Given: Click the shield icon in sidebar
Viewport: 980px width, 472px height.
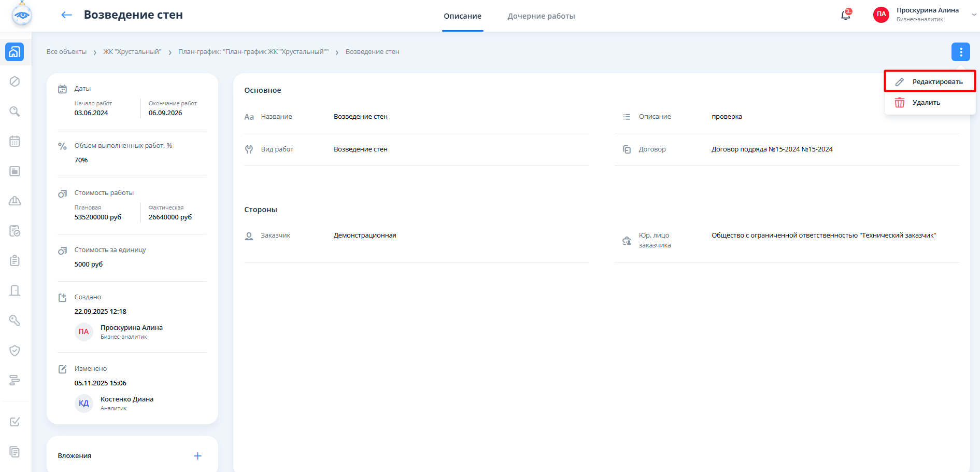Looking at the screenshot, I should [15, 351].
